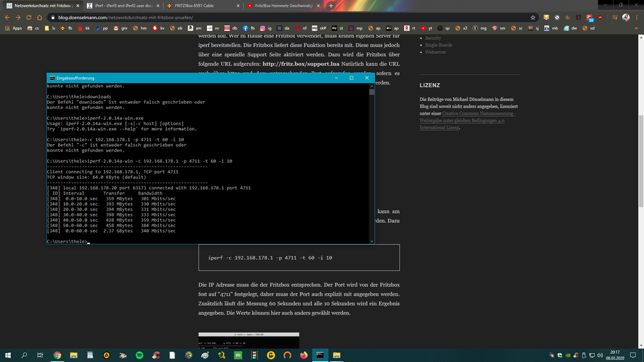644x362 pixels.
Task: Click the web page vertical scrollbar
Action: coord(641,191)
